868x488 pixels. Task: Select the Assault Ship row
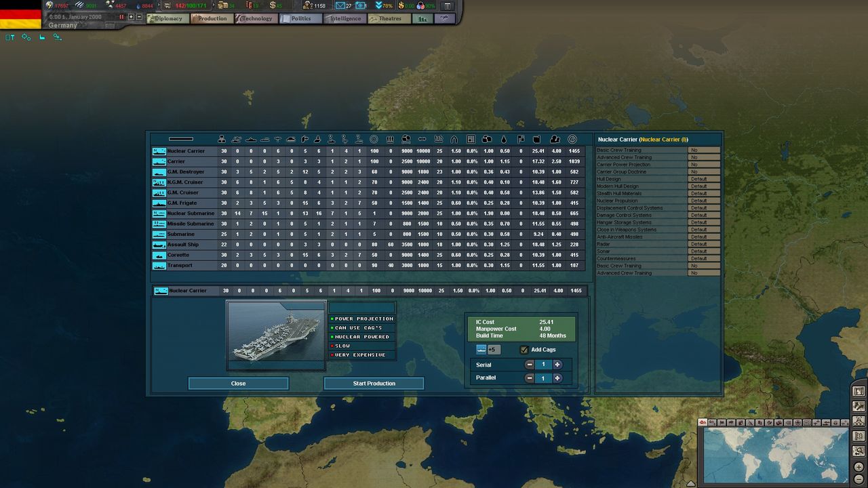pyautogui.click(x=368, y=245)
